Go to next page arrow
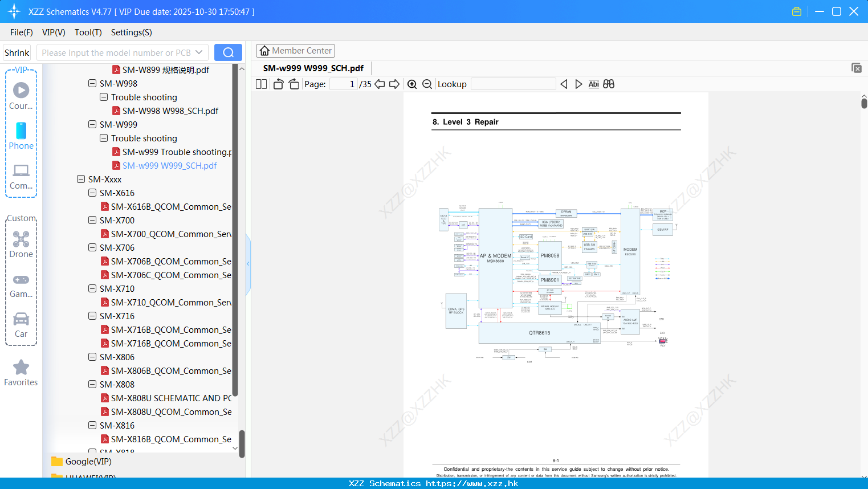 tap(394, 84)
